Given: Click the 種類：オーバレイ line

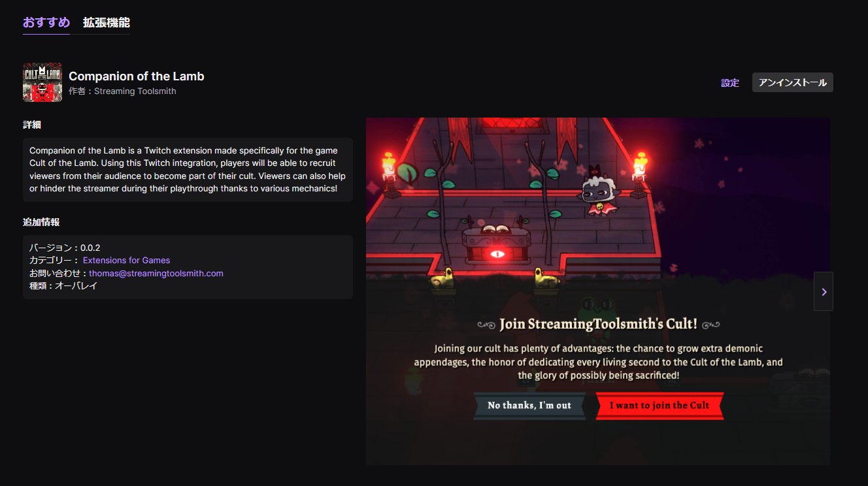Looking at the screenshot, I should click(63, 285).
